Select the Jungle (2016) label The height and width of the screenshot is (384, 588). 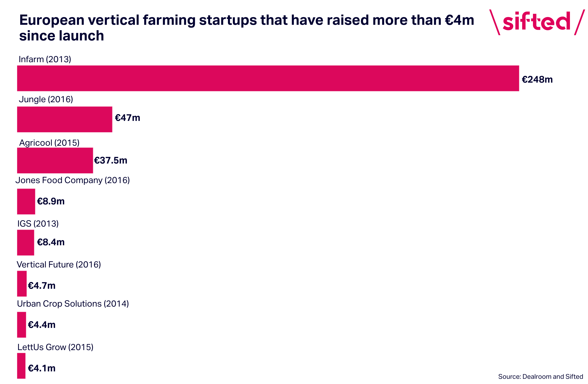[46, 99]
